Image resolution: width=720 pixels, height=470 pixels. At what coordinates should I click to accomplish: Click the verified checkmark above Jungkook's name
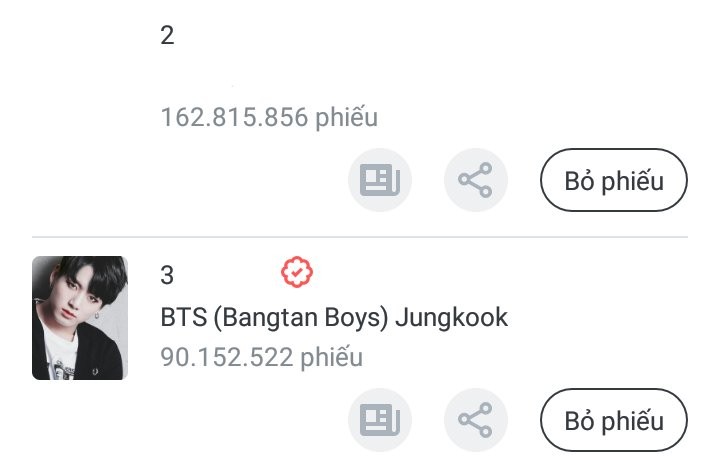click(297, 271)
